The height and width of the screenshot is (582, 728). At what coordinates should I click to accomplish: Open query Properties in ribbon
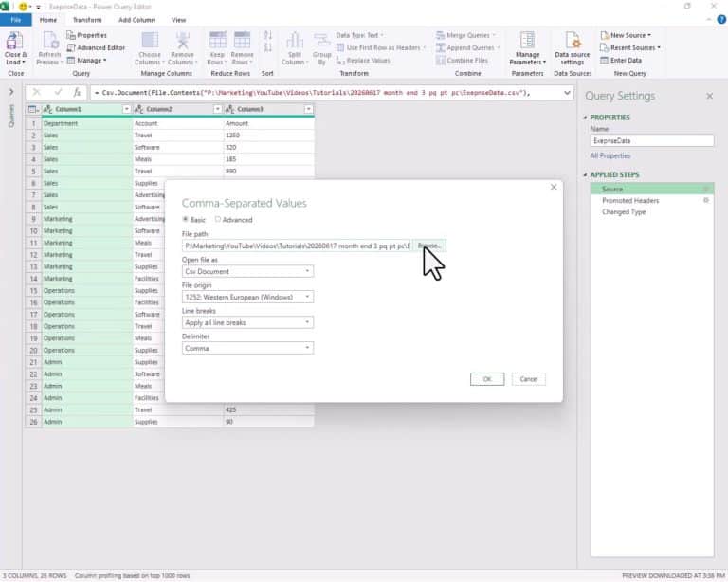click(x=86, y=35)
